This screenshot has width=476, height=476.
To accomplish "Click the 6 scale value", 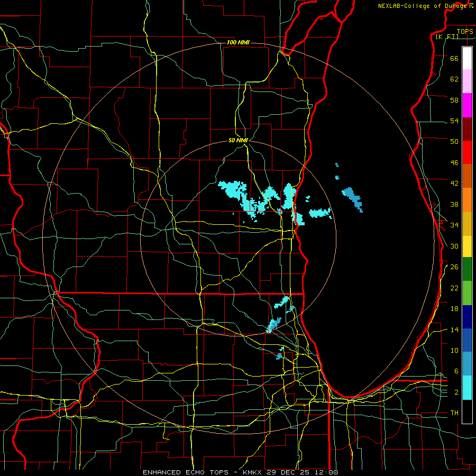I will pos(456,371).
